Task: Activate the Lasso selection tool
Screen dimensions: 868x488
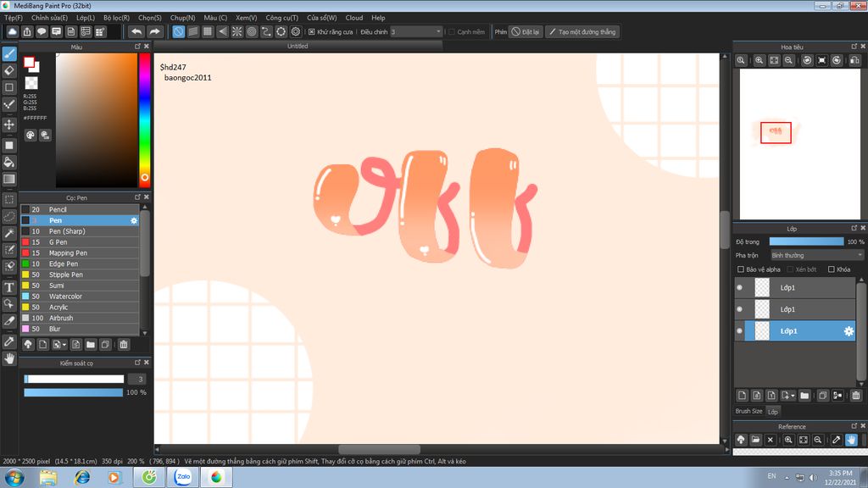Action: tap(9, 216)
